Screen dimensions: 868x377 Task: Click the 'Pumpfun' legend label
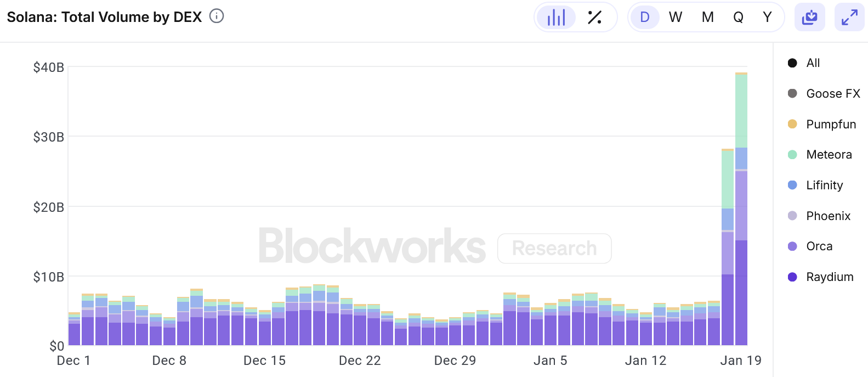tap(831, 125)
